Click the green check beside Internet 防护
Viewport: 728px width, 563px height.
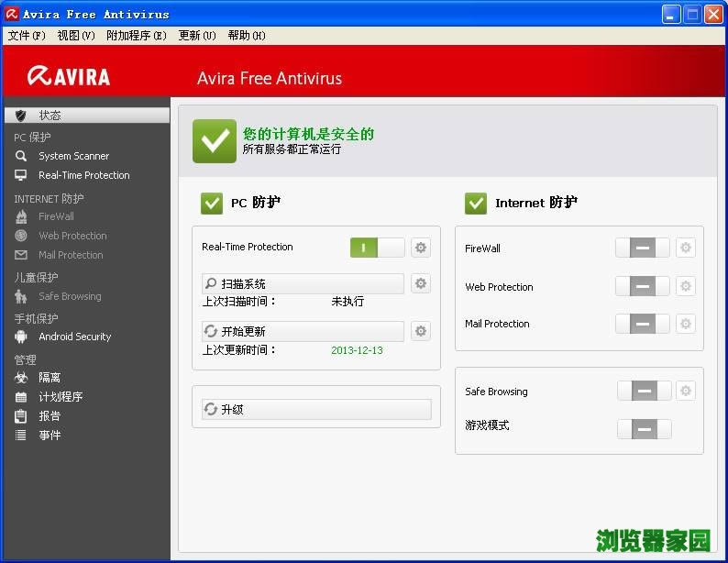click(x=476, y=203)
